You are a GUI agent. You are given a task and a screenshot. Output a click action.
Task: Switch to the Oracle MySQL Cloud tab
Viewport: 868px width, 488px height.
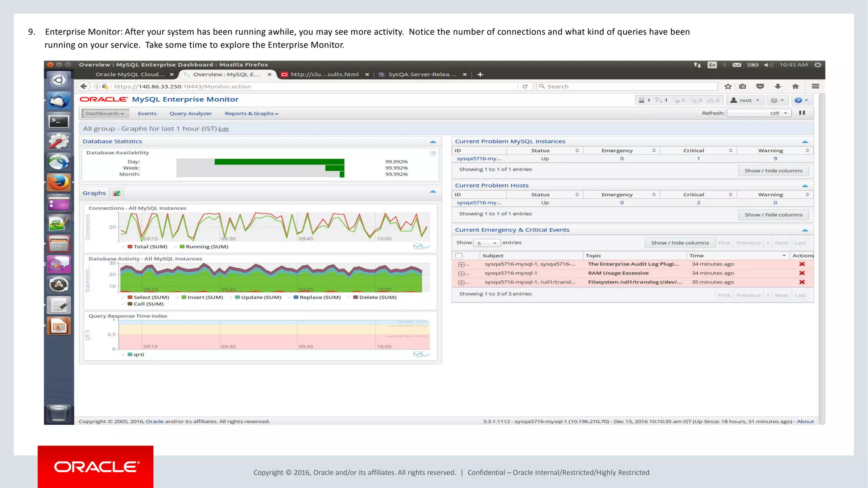[131, 75]
